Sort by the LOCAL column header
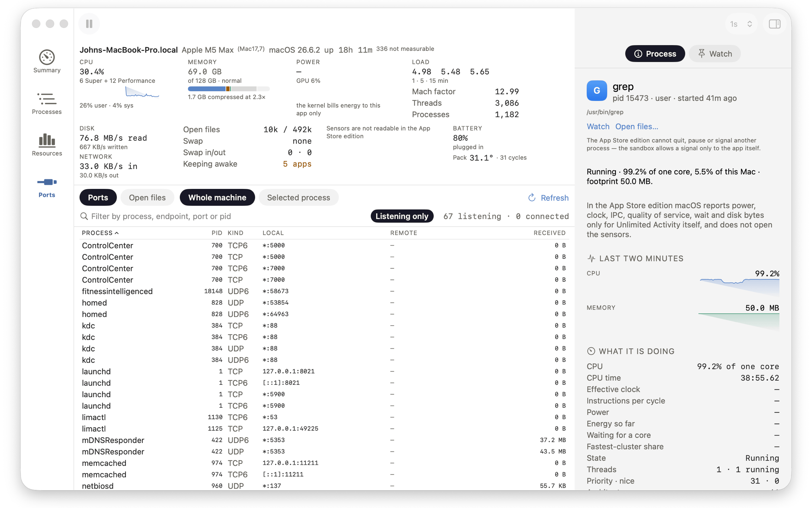Screen dimensions: 812x508 pyautogui.click(x=273, y=233)
